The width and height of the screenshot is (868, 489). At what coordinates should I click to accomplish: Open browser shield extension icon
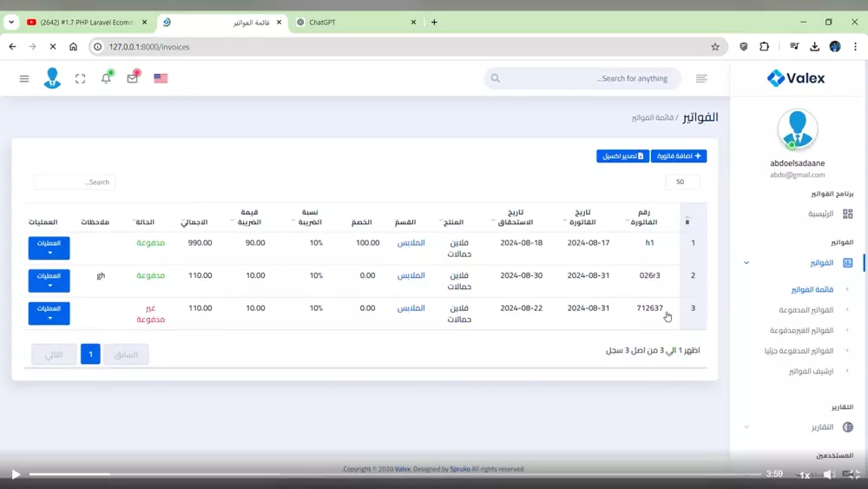click(744, 47)
